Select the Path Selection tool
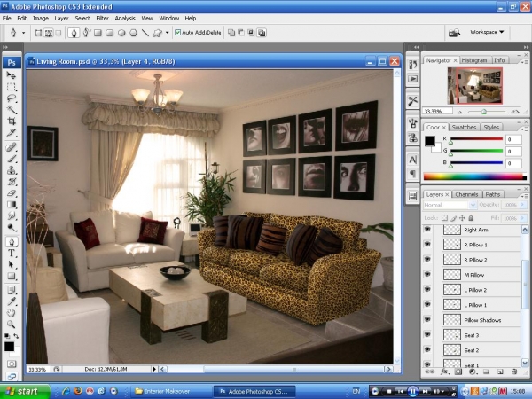This screenshot has width=532, height=399. point(12,264)
